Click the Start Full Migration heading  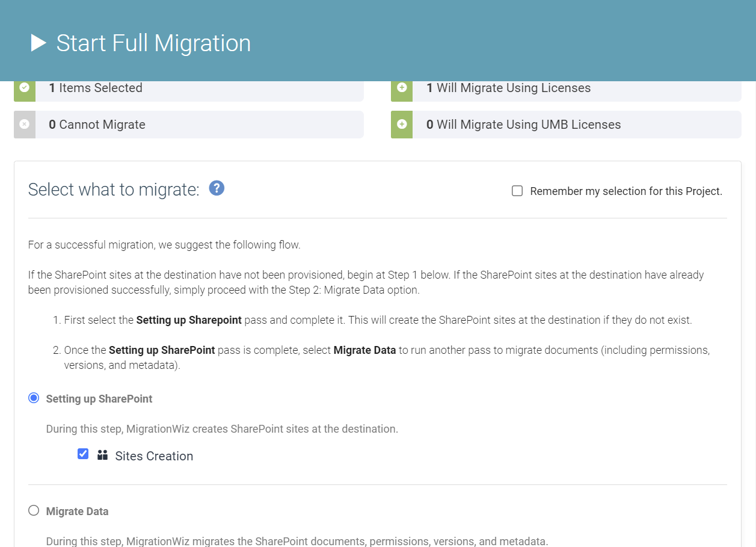click(x=153, y=43)
